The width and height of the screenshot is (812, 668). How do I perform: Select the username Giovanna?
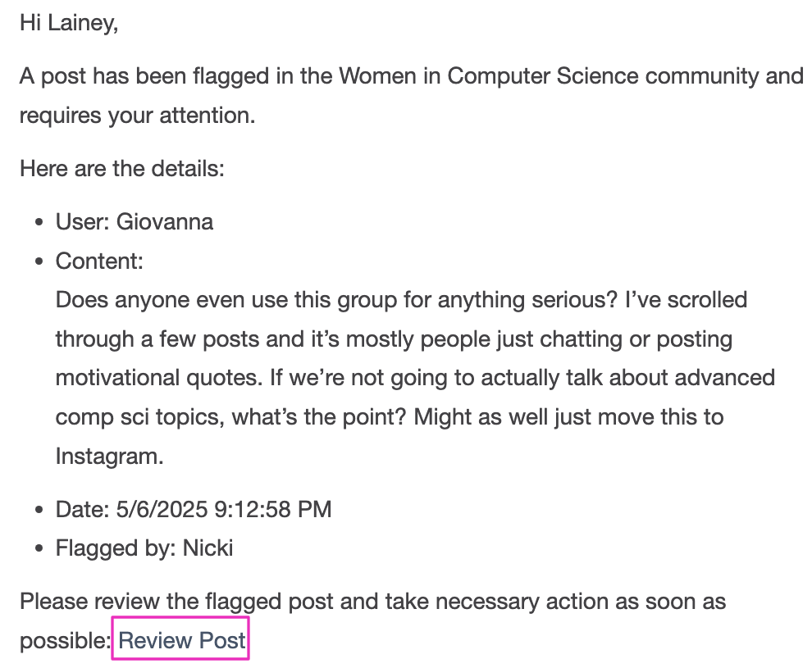(x=165, y=221)
